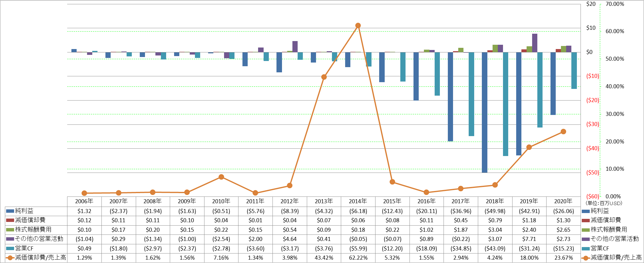Click the $1.32 net income cell
Screen dimensions: 644x263
coord(84,211)
